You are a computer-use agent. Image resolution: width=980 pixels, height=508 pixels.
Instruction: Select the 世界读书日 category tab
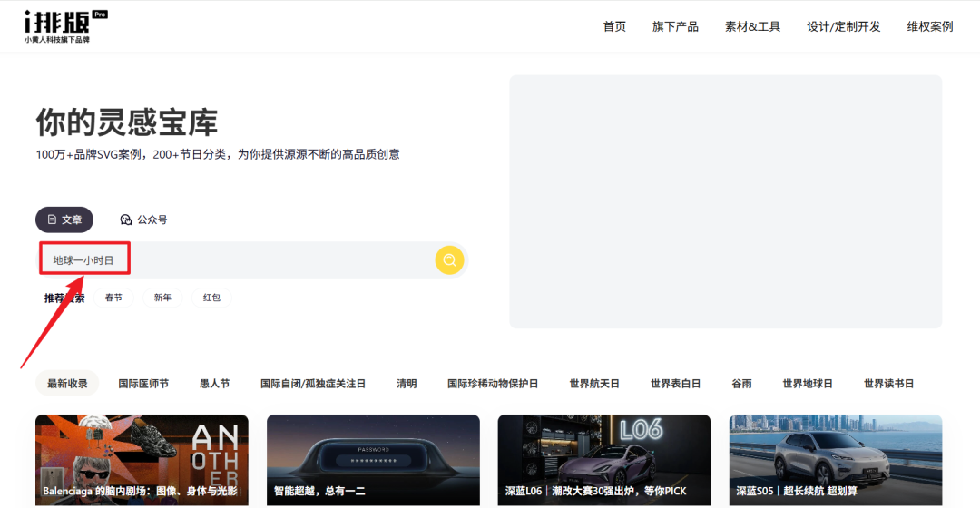(888, 383)
